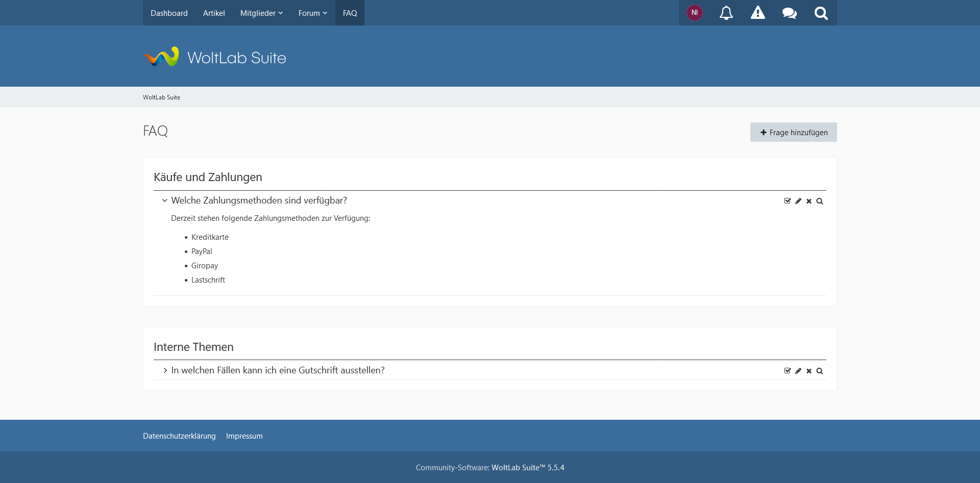Expand the Gutschrift question chevron
This screenshot has width=980, height=483.
coord(164,370)
